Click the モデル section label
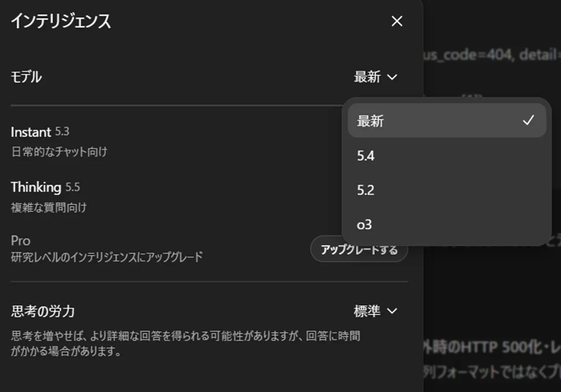The width and height of the screenshot is (561, 392). 26,77
